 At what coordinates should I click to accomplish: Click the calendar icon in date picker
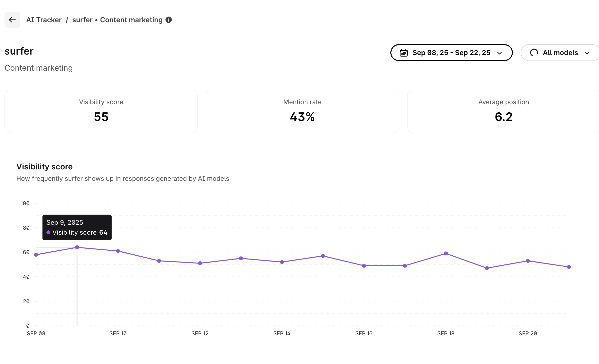(x=404, y=53)
